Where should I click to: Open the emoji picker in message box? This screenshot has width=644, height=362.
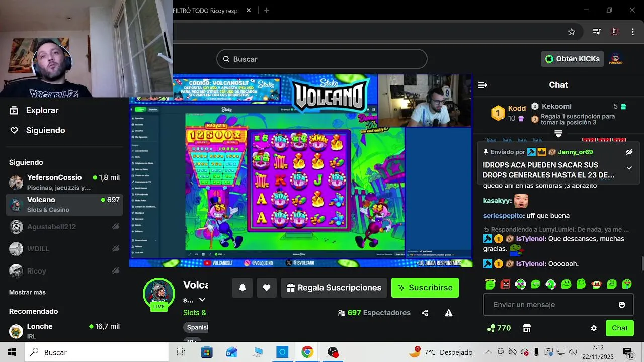622,305
